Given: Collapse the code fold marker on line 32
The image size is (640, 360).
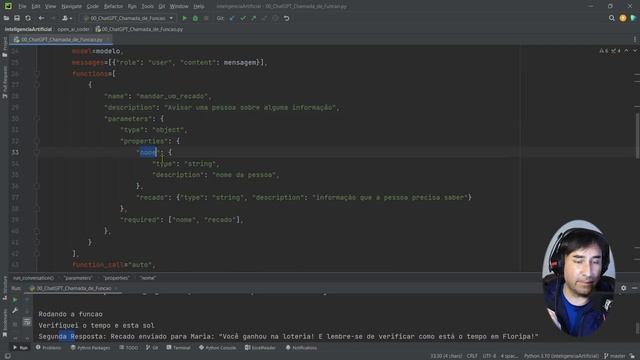Looking at the screenshot, I should (x=37, y=141).
